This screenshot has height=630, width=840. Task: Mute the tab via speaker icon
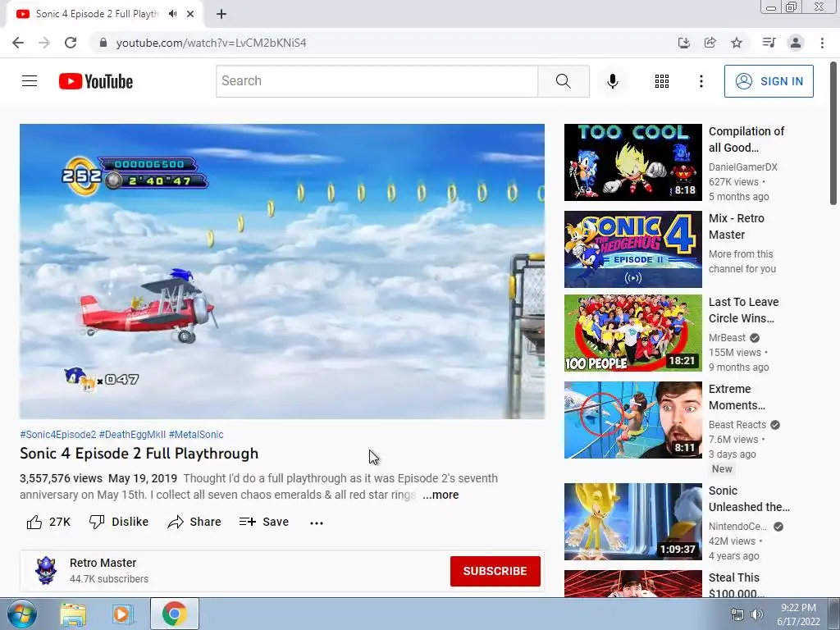click(172, 14)
